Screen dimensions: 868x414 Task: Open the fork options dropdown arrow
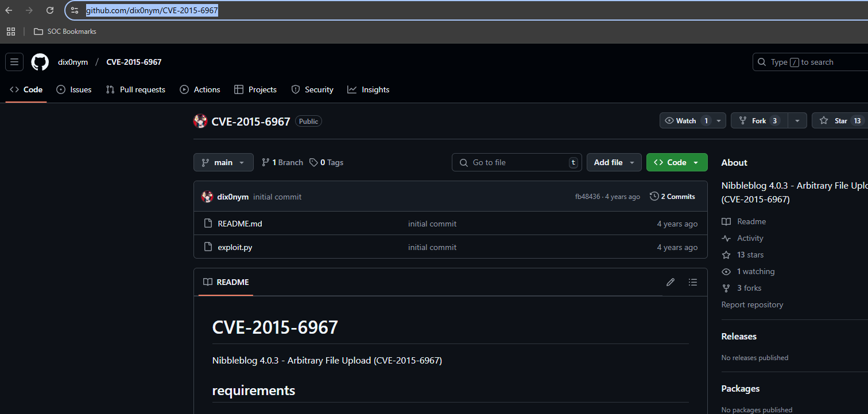point(797,120)
